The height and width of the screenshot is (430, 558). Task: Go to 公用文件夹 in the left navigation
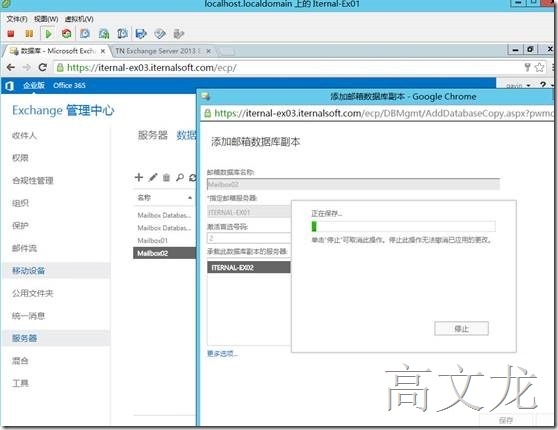point(33,293)
